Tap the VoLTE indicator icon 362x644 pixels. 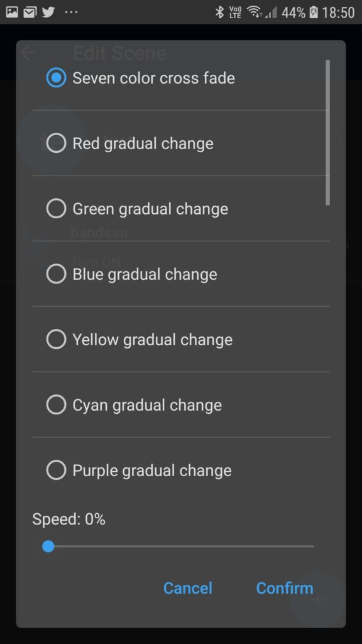[x=236, y=13]
